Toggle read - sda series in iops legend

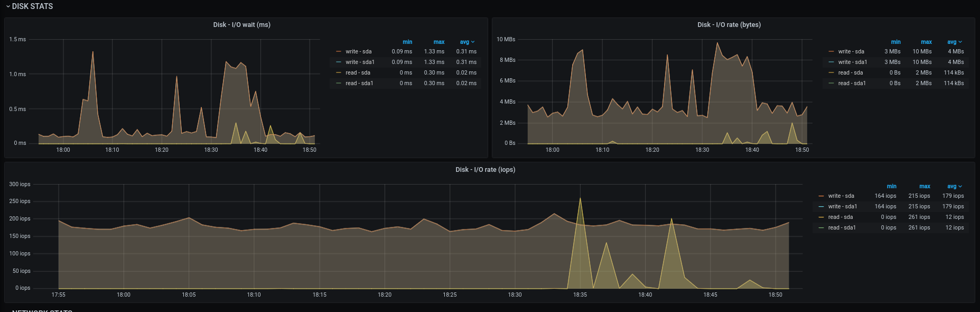tap(841, 217)
